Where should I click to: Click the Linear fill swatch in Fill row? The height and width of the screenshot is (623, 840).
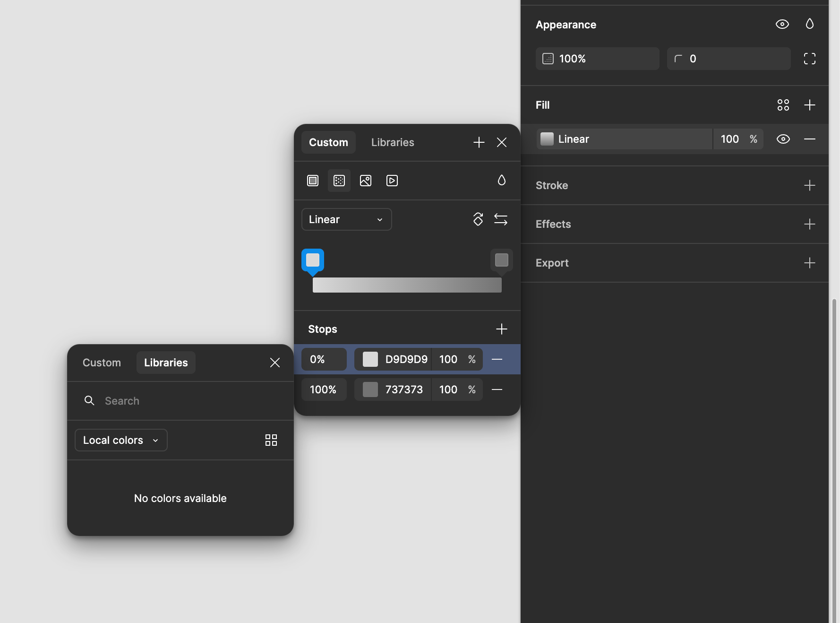tap(547, 139)
